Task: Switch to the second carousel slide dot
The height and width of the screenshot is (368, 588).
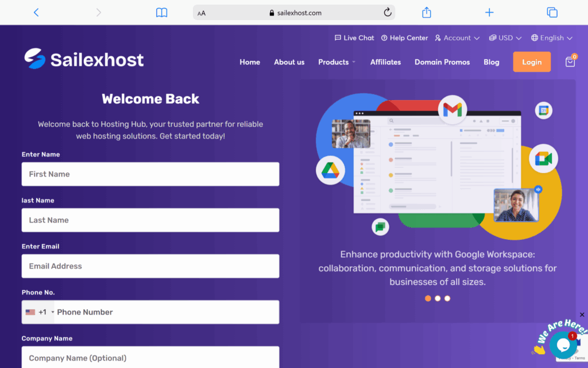Action: 438,298
